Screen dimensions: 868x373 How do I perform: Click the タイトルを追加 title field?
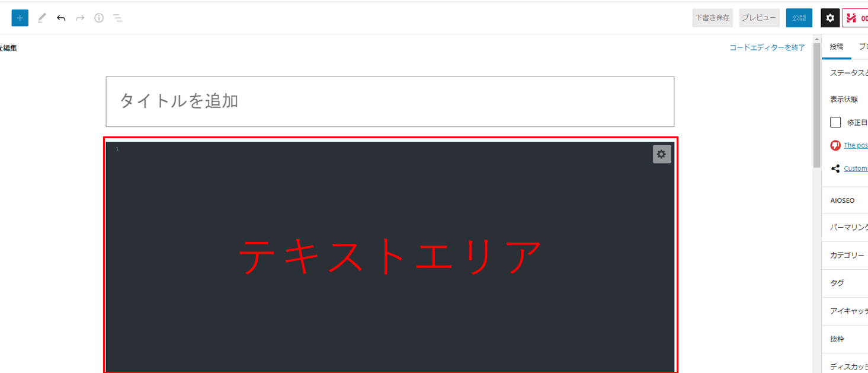(390, 101)
